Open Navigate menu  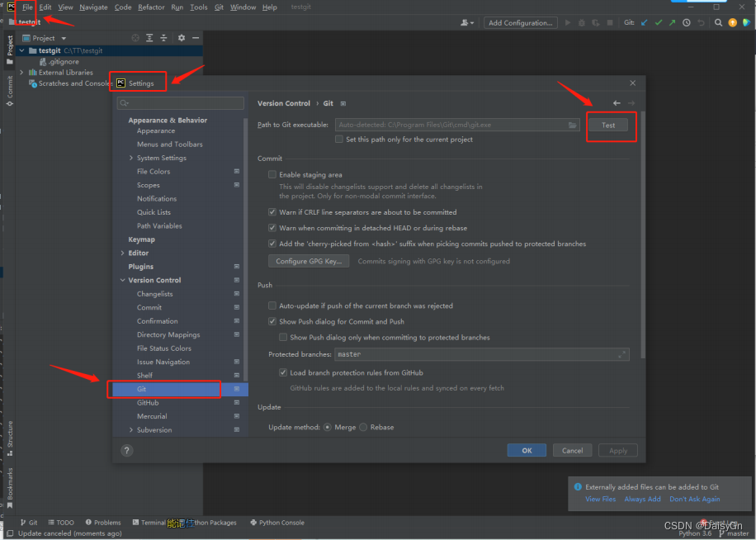[93, 7]
